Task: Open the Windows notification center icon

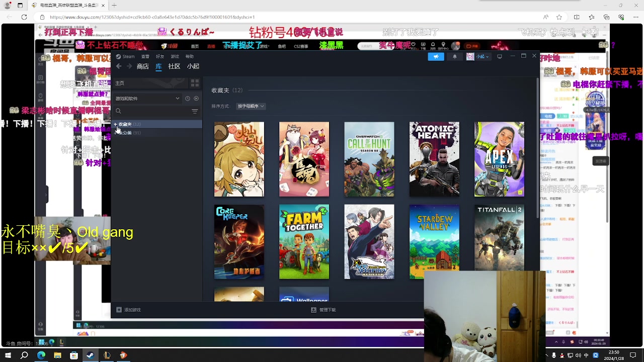Action: point(633,355)
